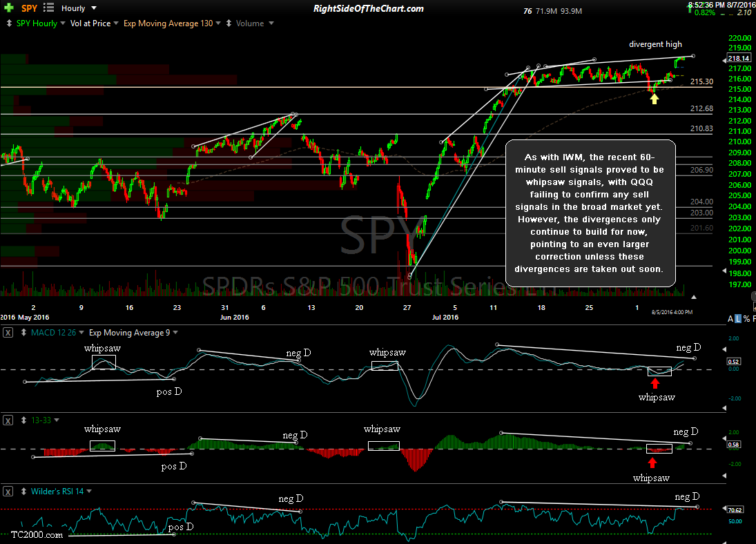The height and width of the screenshot is (544, 756).
Task: Click the resize arrows icon before Volume
Action: pyautogui.click(x=230, y=23)
